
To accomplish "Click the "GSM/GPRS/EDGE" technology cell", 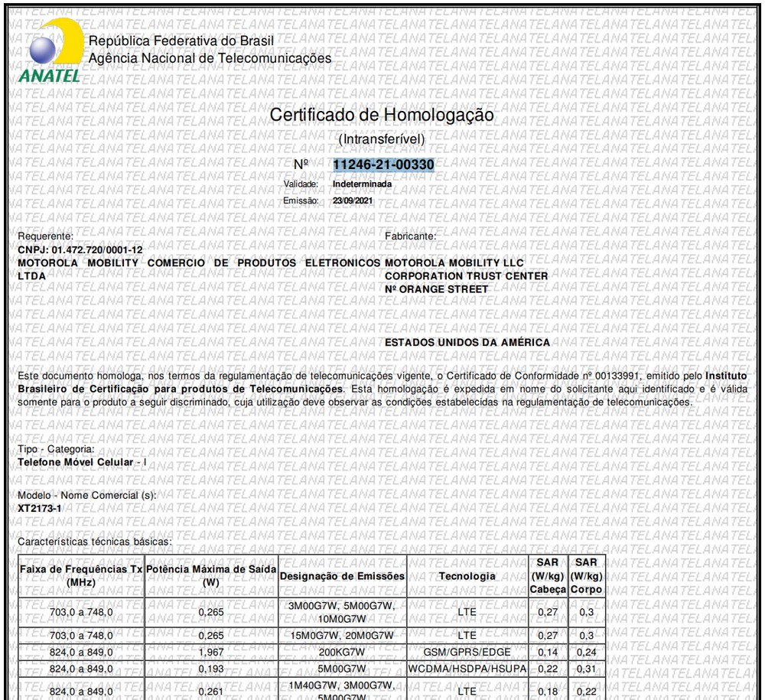I will pyautogui.click(x=467, y=653).
